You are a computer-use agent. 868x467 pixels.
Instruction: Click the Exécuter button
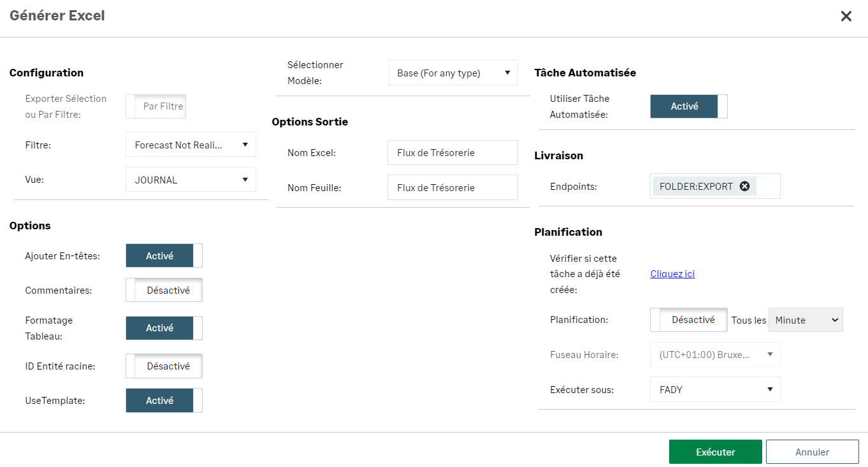(x=715, y=452)
